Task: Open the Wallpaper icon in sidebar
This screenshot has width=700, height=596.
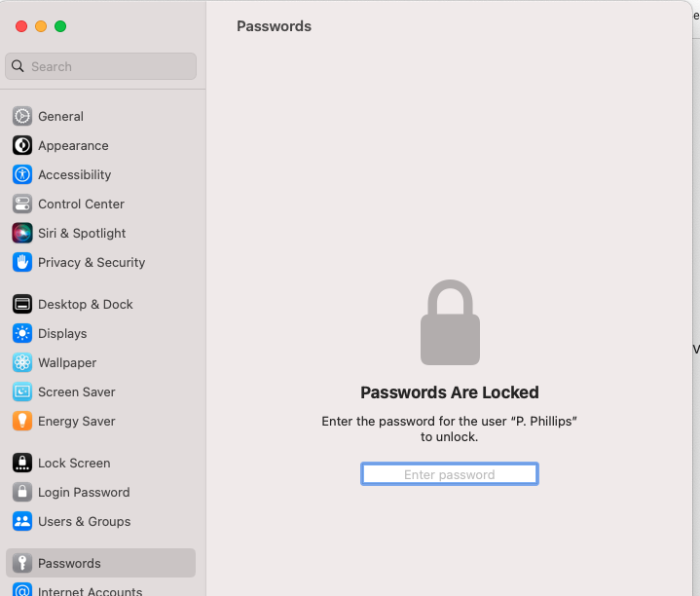Action: 22,362
